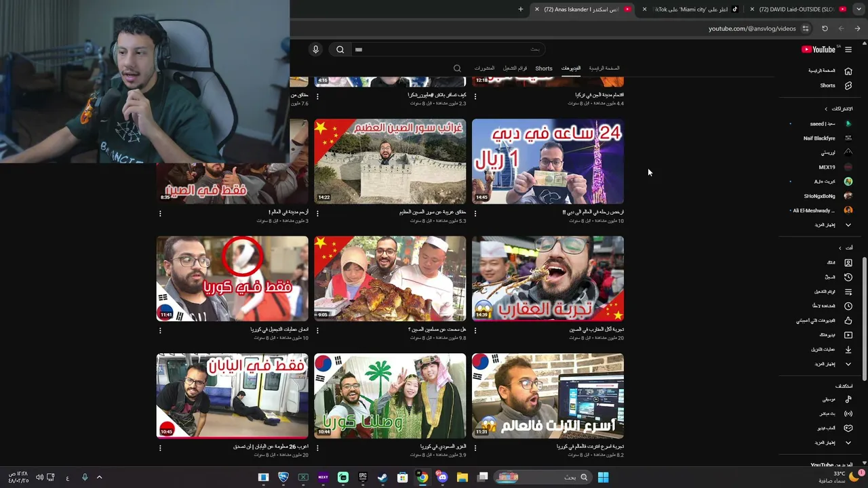Open the Windows Start menu

coord(603,477)
